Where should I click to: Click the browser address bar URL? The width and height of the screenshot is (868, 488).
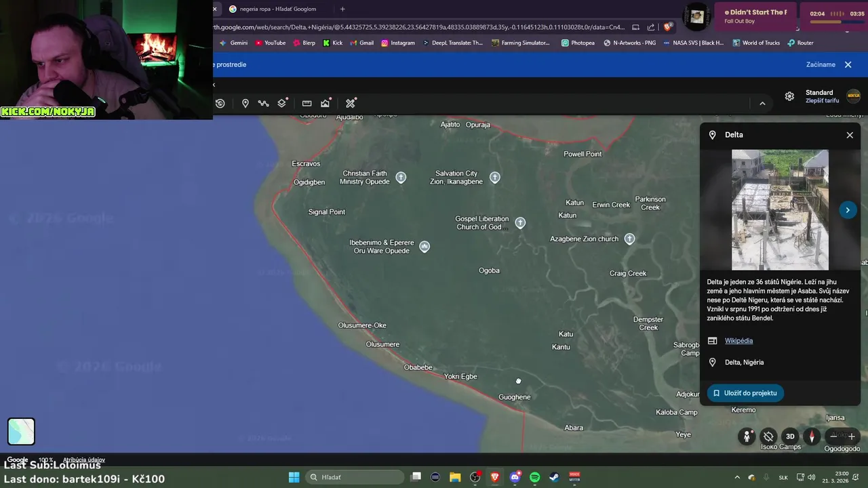pos(419,27)
